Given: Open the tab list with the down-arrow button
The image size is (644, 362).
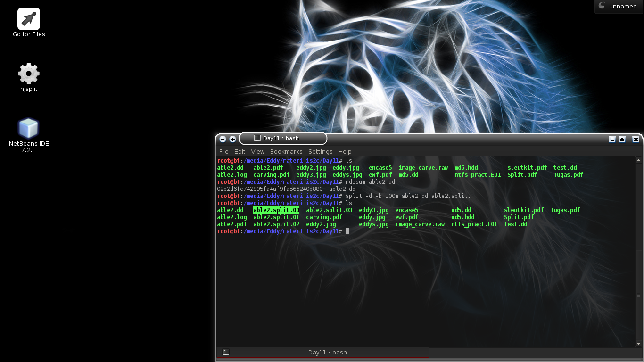Looking at the screenshot, I should (222, 139).
